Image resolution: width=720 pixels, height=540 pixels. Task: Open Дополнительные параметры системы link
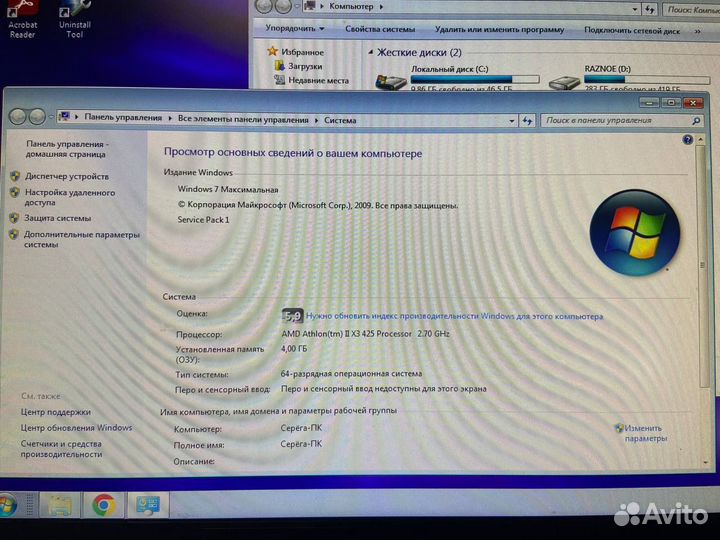click(82, 239)
